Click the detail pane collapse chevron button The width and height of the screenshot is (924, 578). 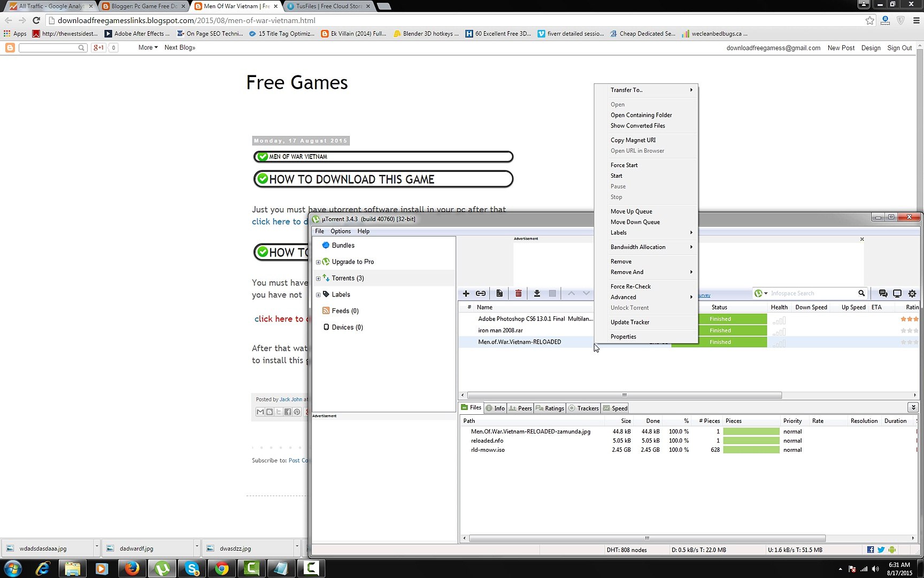pos(913,407)
